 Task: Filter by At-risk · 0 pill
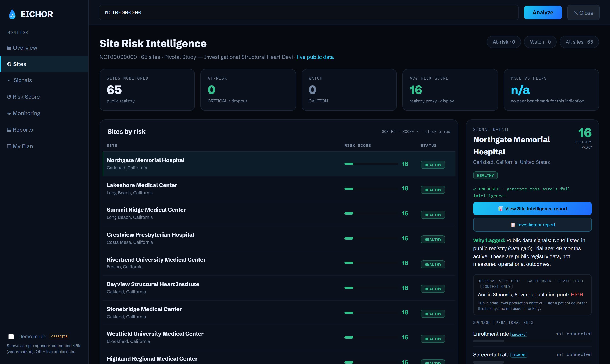pos(504,42)
